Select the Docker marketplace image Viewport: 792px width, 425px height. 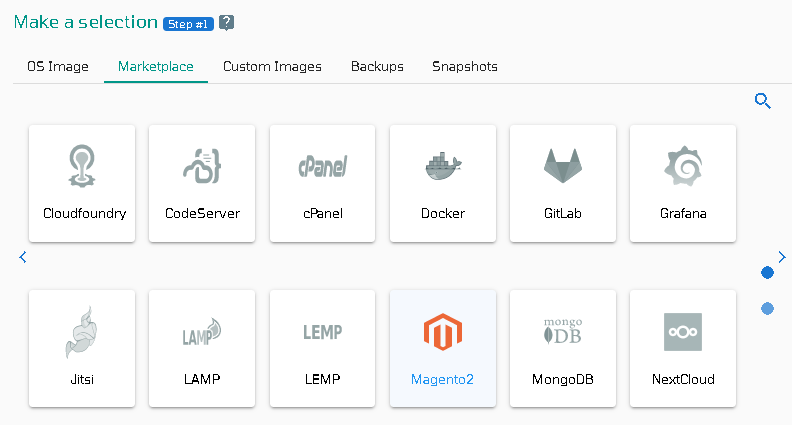pos(443,183)
